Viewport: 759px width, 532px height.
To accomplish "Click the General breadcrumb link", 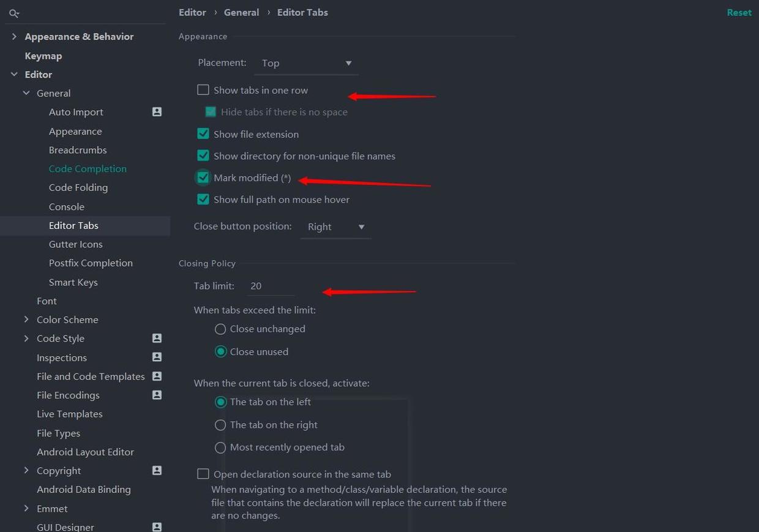I will (241, 12).
